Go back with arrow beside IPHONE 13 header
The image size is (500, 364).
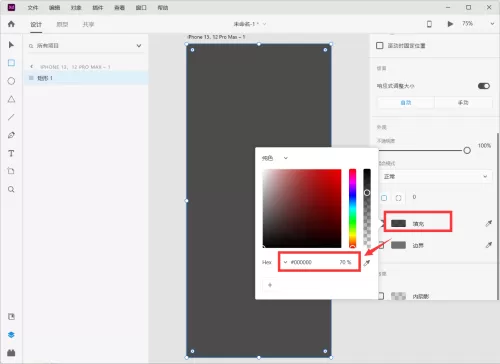[32, 67]
